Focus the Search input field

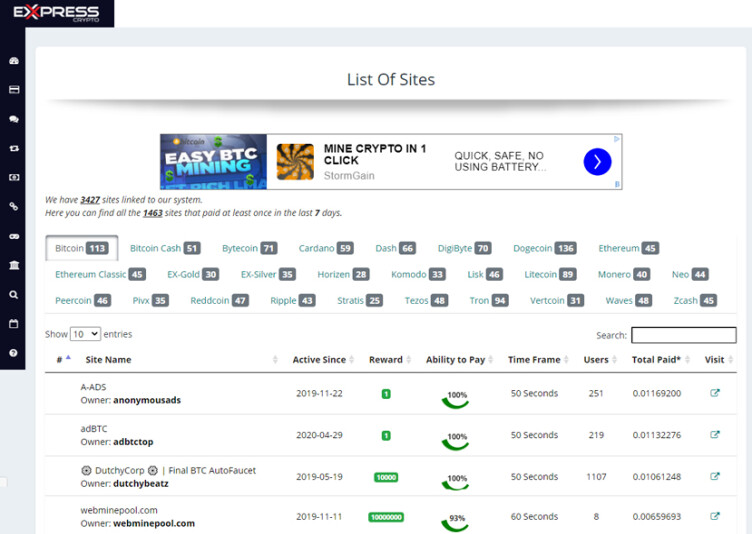click(683, 335)
